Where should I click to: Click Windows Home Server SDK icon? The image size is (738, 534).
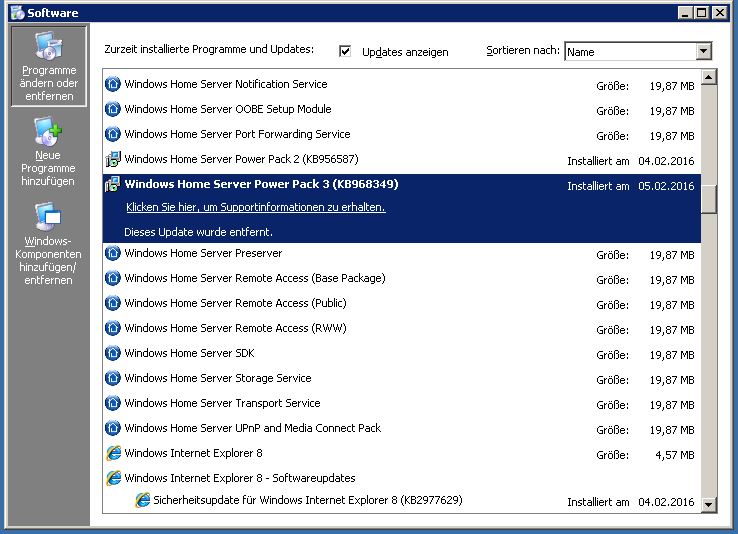(112, 353)
